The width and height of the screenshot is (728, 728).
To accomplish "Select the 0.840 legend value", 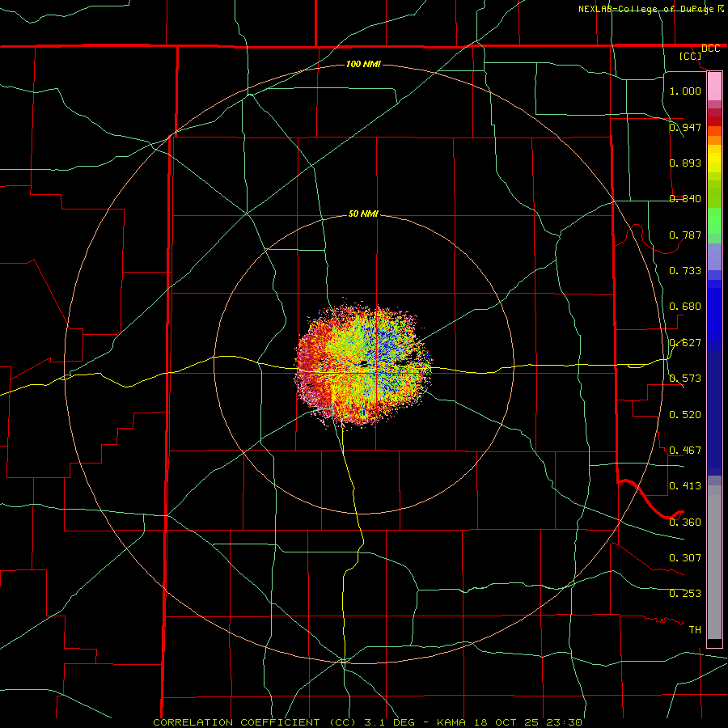I will pyautogui.click(x=685, y=198).
